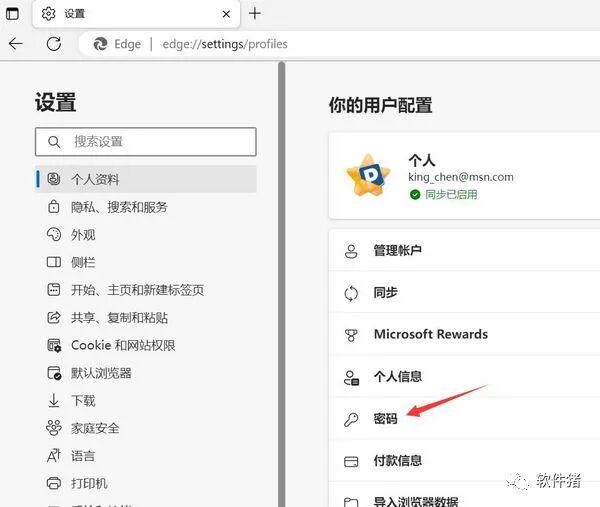
Task: Click the magnifier icon in settings search
Action: click(x=54, y=142)
